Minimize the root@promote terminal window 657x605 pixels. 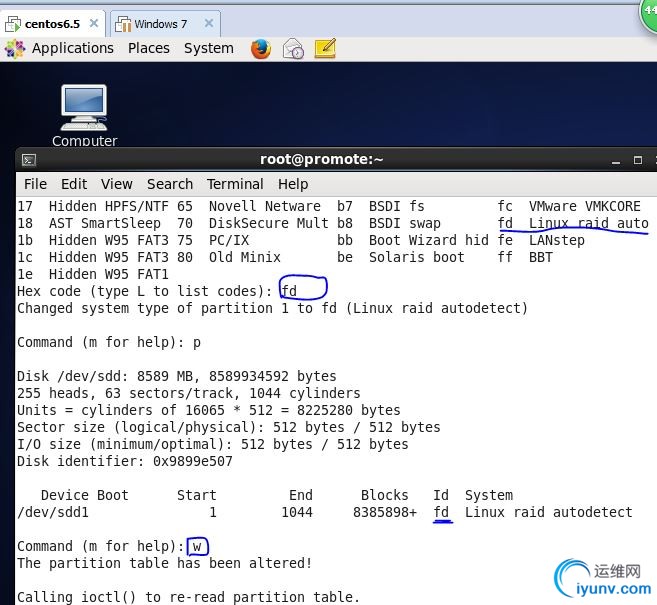[616, 160]
